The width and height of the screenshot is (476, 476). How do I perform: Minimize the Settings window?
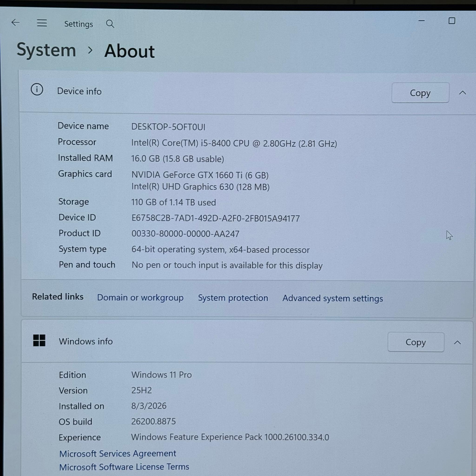[422, 21]
